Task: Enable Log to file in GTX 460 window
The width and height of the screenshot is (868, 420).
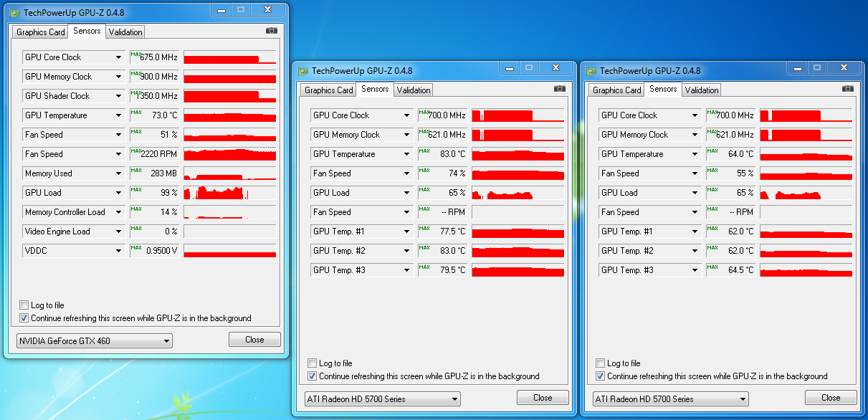Action: pyautogui.click(x=24, y=305)
